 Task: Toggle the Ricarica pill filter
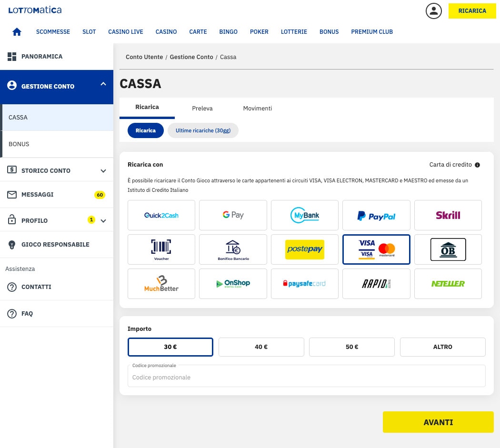(x=145, y=130)
